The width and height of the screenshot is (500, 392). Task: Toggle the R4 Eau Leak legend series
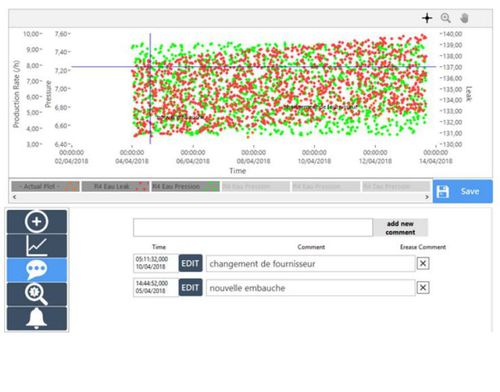[x=116, y=186]
